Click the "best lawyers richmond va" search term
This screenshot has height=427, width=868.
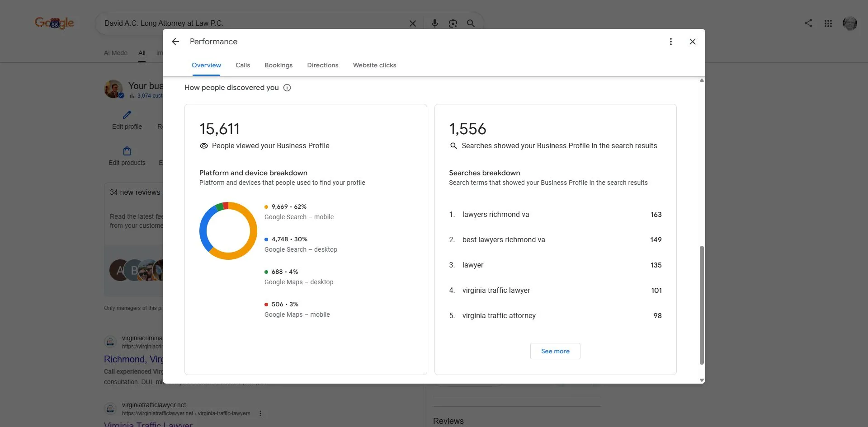click(x=504, y=240)
